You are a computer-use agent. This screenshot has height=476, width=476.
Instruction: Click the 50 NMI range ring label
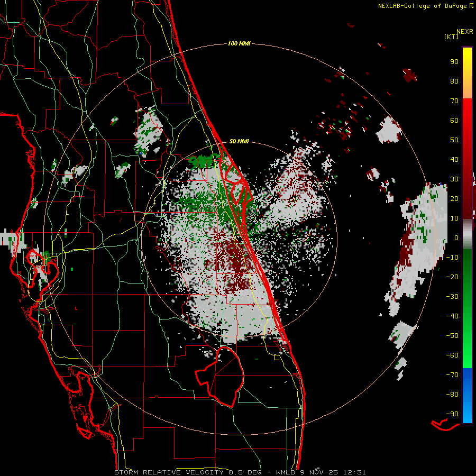pyautogui.click(x=239, y=141)
